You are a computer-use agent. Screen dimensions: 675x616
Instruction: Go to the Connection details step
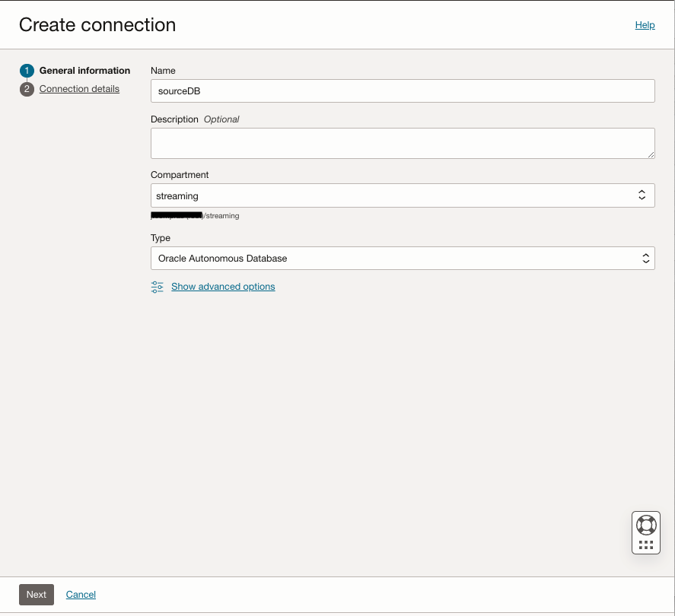(x=79, y=89)
